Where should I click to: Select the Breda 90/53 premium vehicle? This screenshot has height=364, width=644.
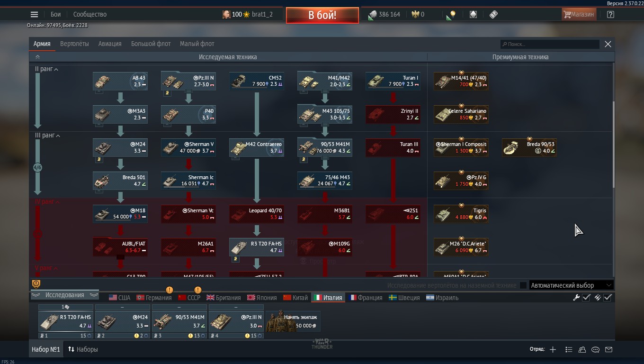[x=529, y=147]
